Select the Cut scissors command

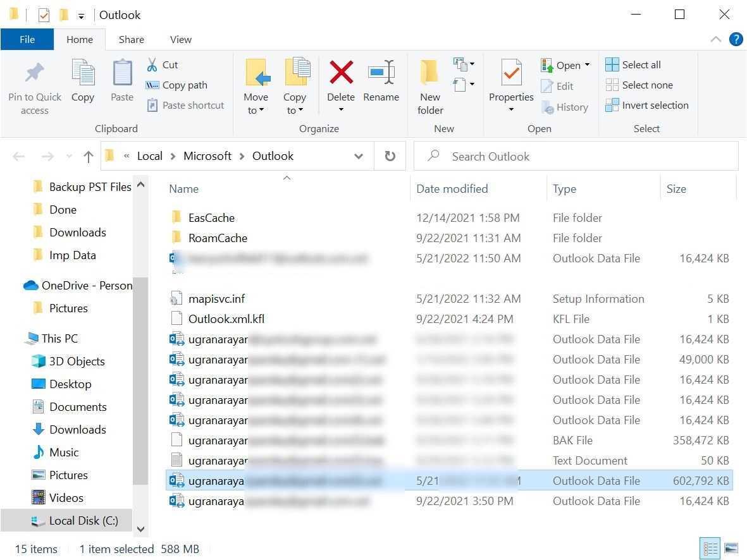[163, 64]
